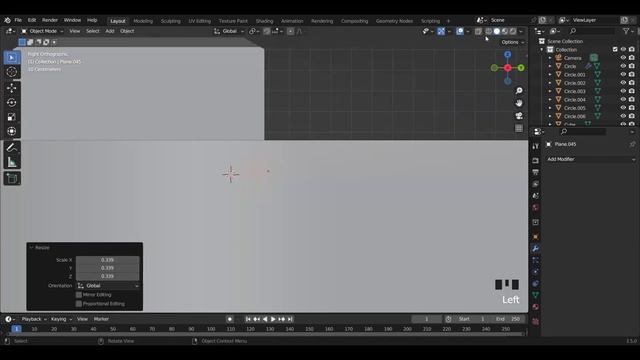This screenshot has width=640, height=360.
Task: Toggle X-ray view button
Action: pos(478,31)
